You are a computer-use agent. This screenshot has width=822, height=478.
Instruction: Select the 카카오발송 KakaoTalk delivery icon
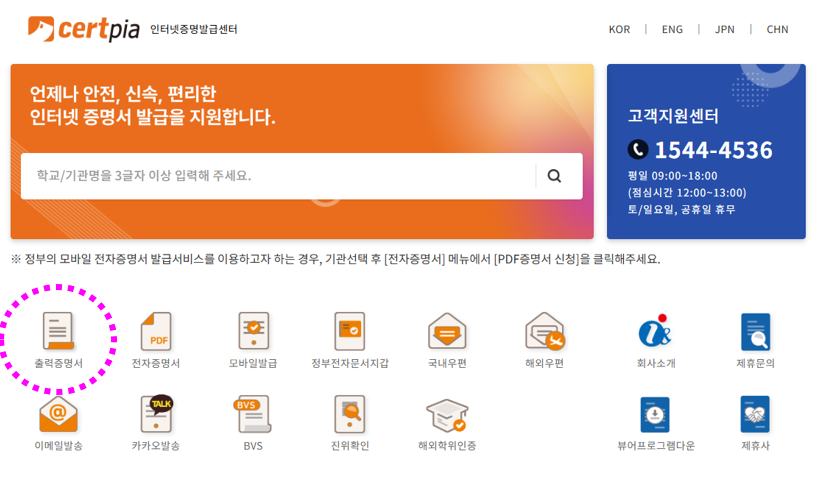click(x=156, y=413)
